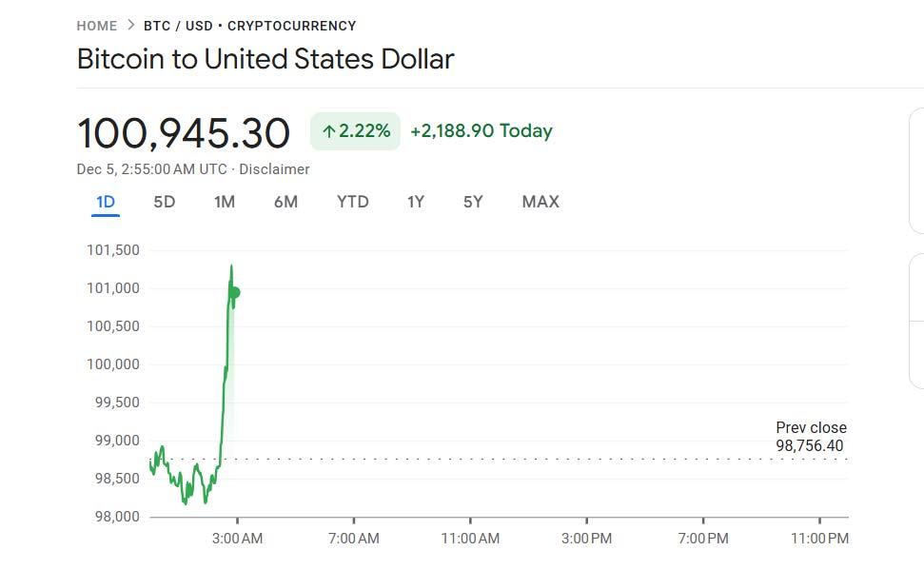Click the +2,188.90 Today change text

pos(481,131)
